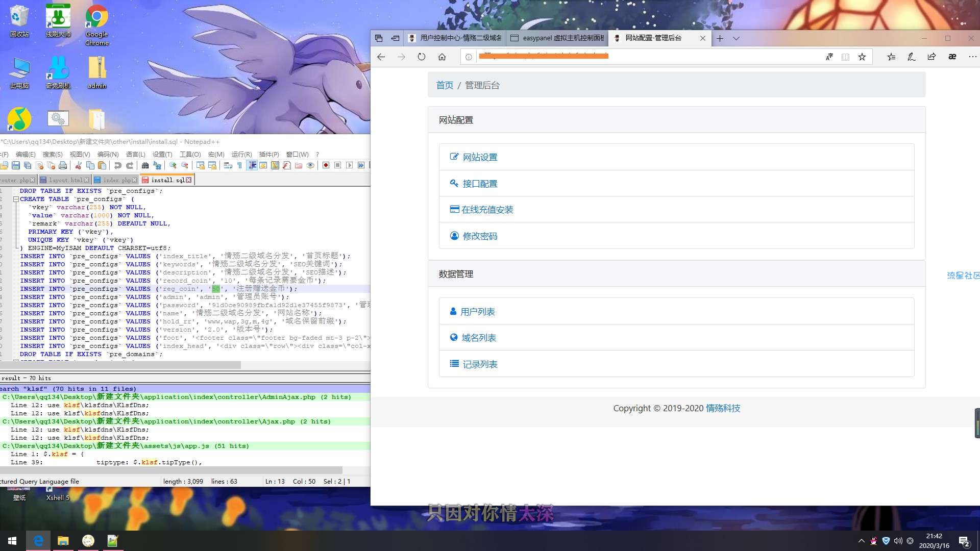Go back in the Edge browser
Viewport: 980px width, 551px height.
(x=381, y=57)
